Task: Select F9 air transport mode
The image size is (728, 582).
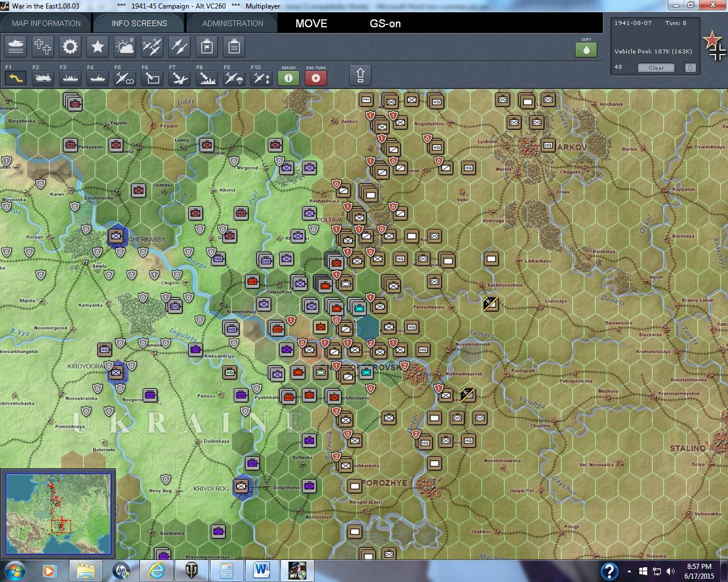Action: 234,78
